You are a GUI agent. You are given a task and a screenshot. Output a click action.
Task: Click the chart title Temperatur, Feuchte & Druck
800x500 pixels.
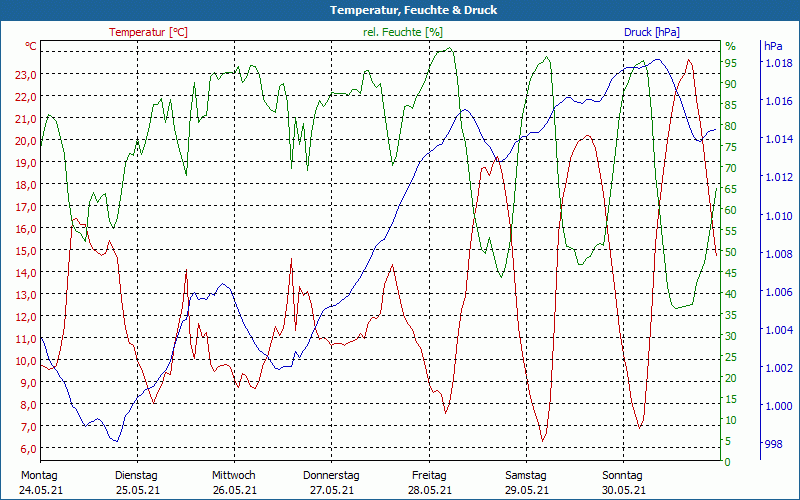[x=413, y=10]
